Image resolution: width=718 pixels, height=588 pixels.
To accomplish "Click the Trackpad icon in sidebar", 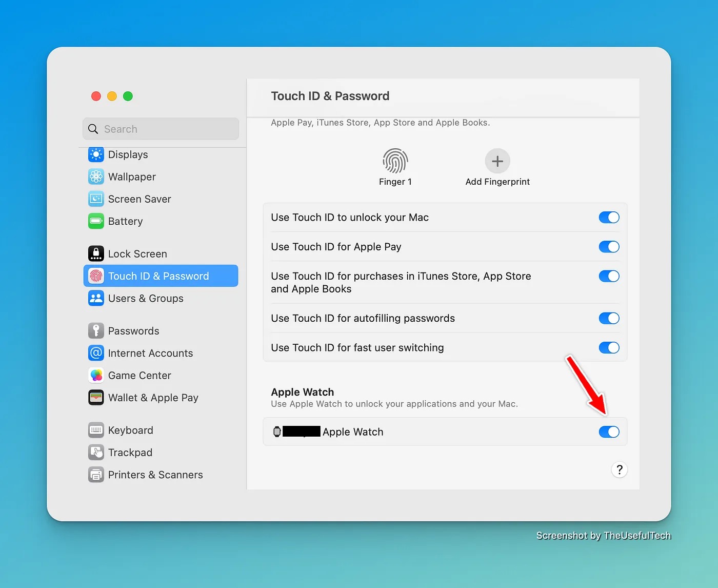I will (96, 453).
